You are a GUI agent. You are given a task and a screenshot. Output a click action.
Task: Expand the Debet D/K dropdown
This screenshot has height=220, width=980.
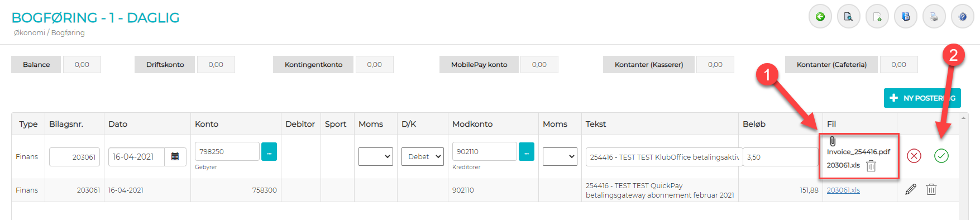click(422, 157)
